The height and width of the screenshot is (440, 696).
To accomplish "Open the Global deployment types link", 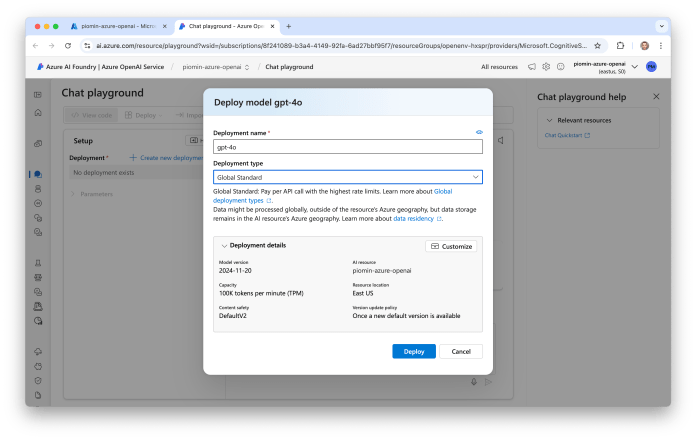I will (443, 190).
